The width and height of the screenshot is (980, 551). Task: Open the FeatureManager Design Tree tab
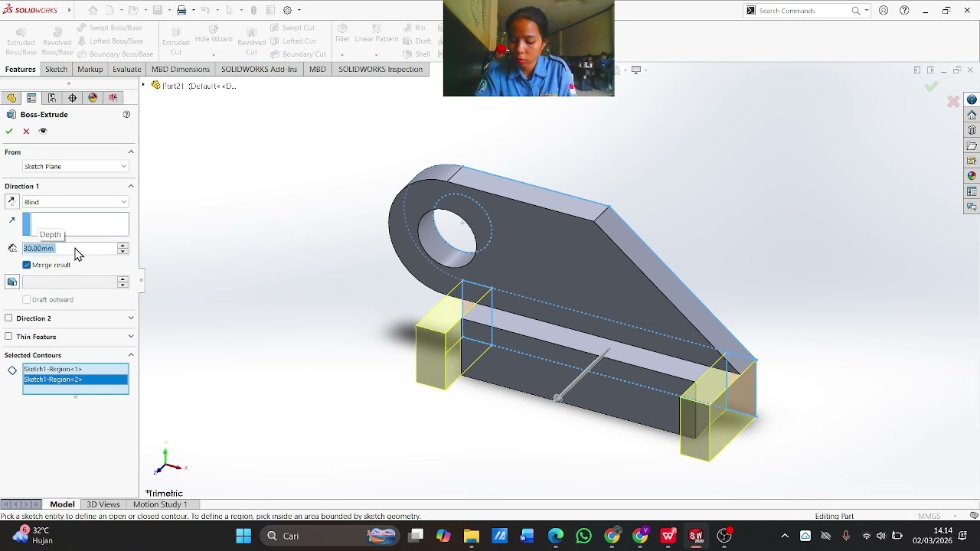click(x=11, y=98)
